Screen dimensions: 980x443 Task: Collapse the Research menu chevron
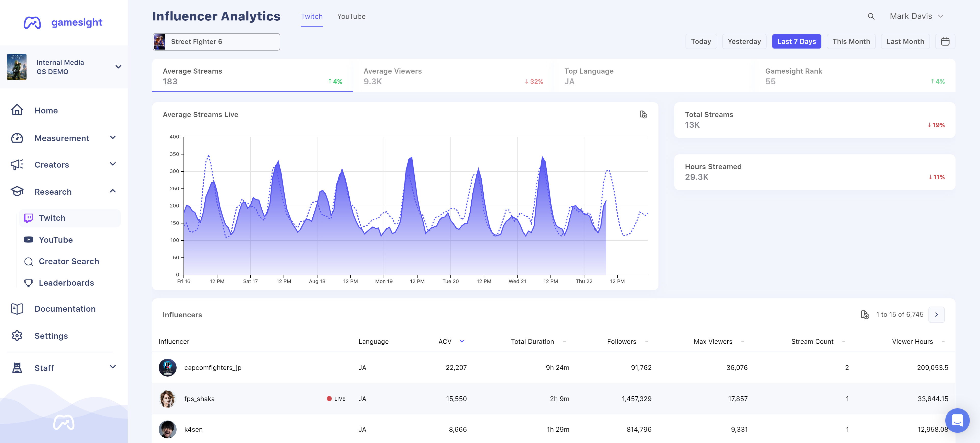pos(113,191)
